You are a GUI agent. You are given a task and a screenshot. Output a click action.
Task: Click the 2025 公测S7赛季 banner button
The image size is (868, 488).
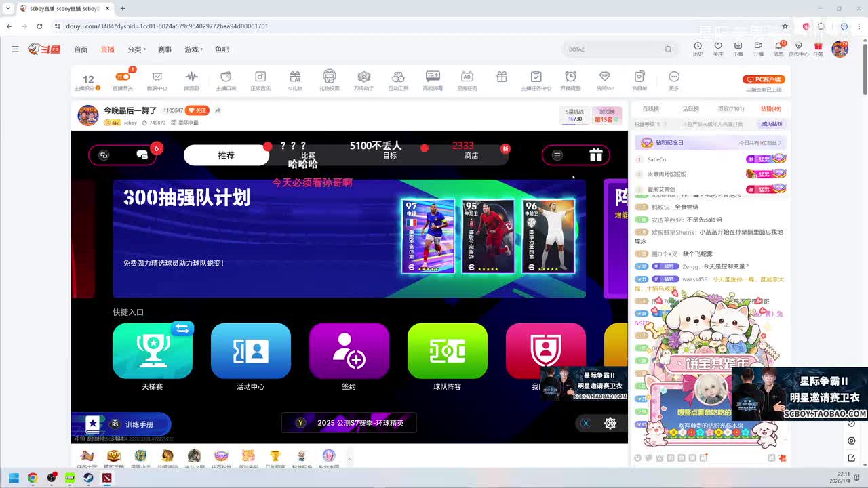pos(349,423)
